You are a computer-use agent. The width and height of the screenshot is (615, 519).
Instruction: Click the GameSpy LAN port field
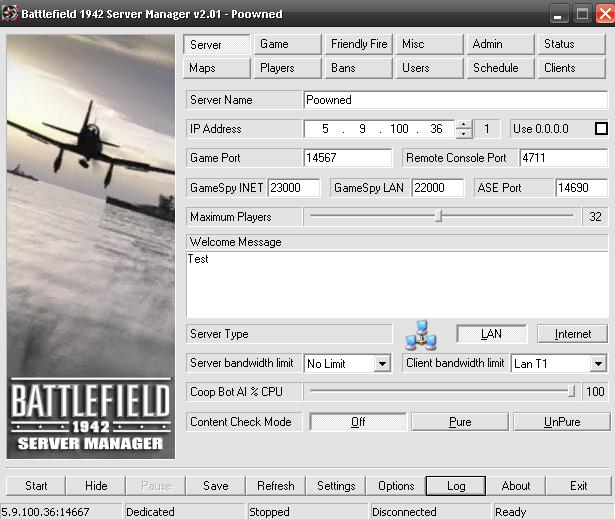[438, 188]
